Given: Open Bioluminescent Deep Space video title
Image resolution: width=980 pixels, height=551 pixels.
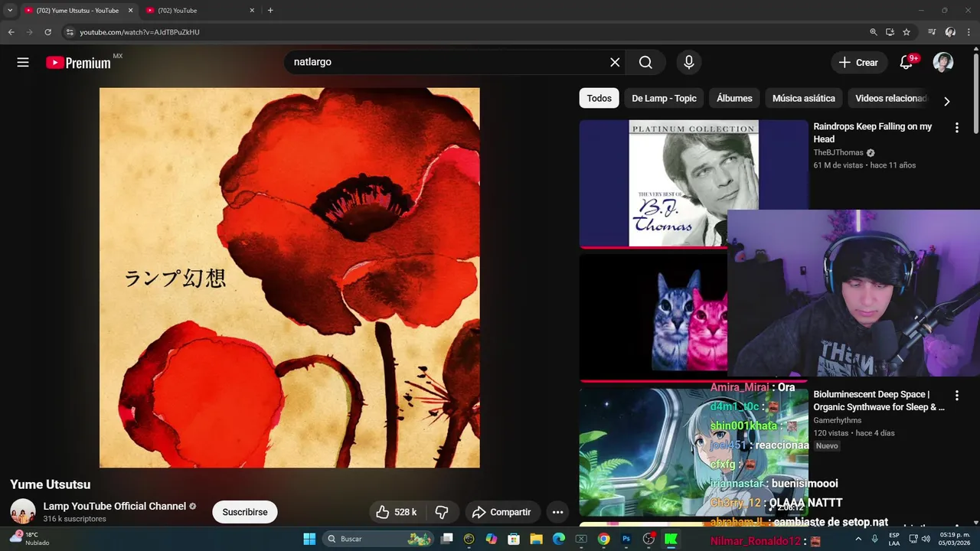Looking at the screenshot, I should [x=879, y=400].
